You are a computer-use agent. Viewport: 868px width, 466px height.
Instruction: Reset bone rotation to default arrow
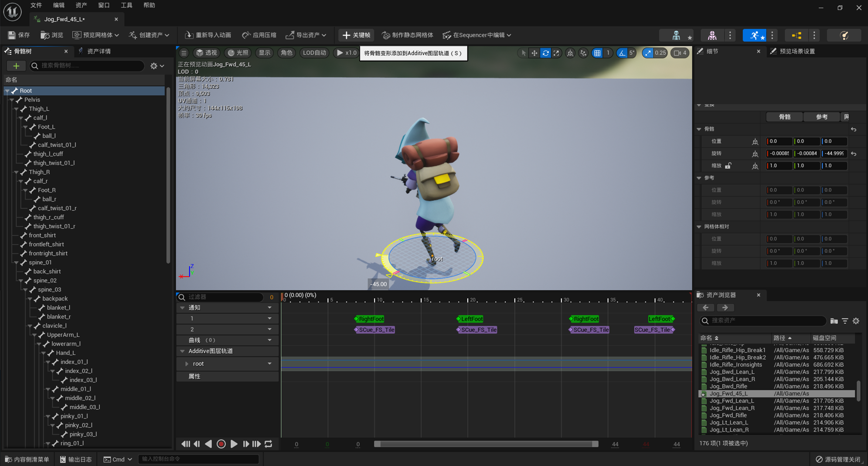point(854,153)
